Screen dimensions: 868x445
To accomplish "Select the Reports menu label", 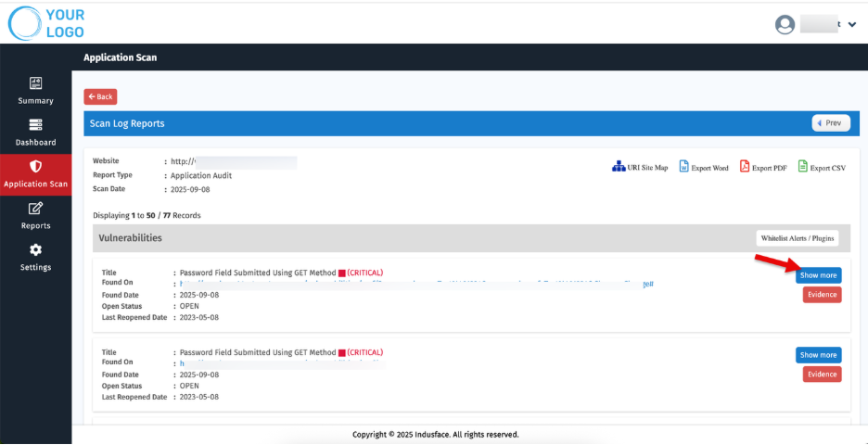I will pyautogui.click(x=35, y=226).
